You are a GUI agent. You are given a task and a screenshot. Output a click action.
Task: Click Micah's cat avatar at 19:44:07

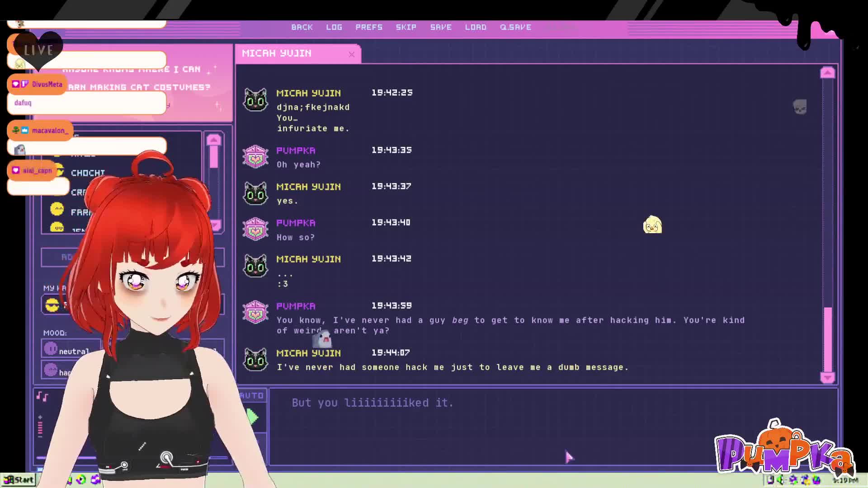click(255, 359)
